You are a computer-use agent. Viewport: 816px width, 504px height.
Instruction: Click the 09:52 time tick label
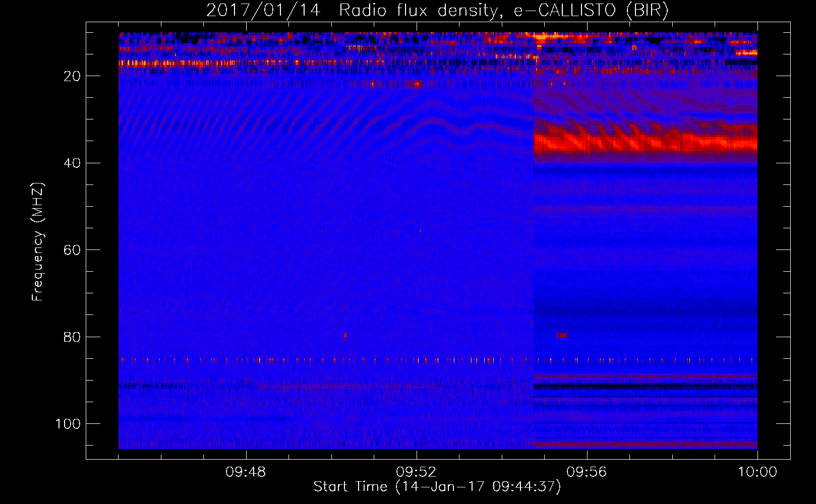(x=416, y=472)
